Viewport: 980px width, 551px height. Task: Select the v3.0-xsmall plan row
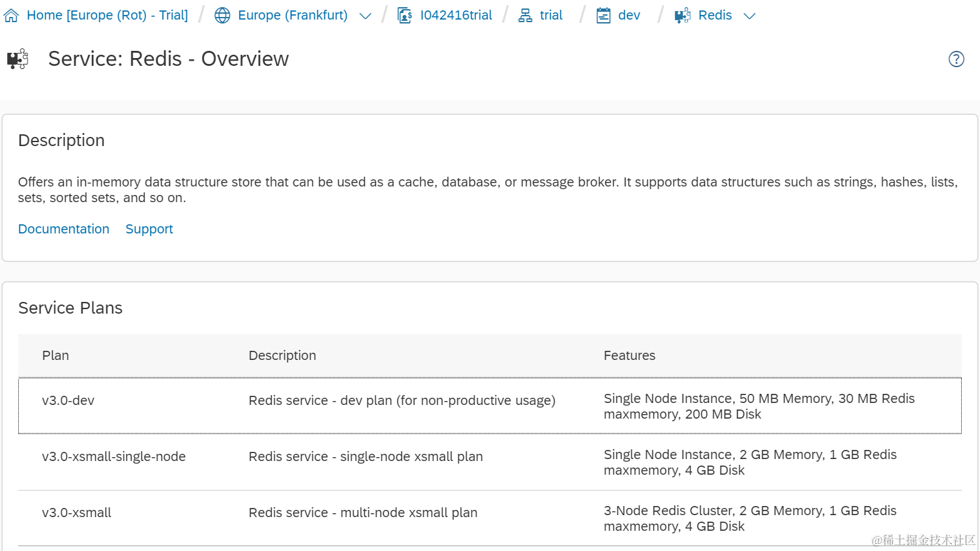click(x=76, y=513)
